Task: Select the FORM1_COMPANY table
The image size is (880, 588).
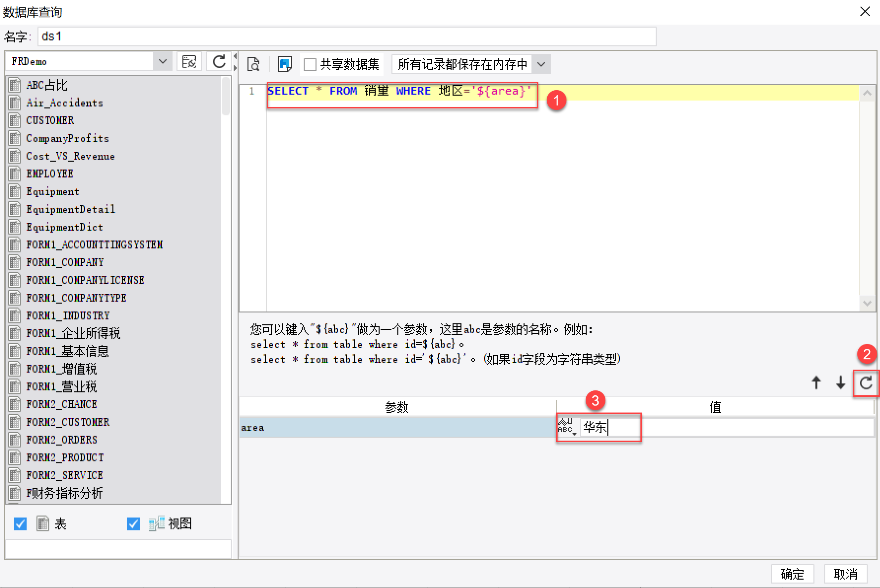Action: [65, 262]
